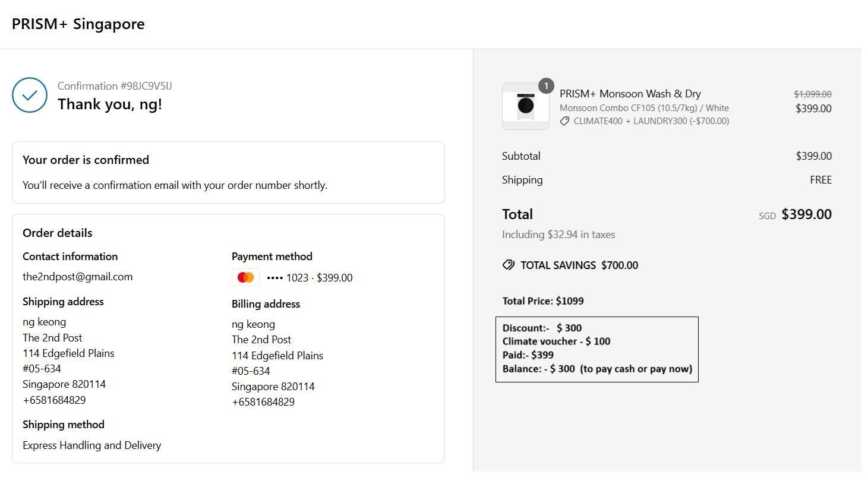Click the tag icon beside TOTAL SAVINGS
Viewport: 868px width, 484px height.
509,265
